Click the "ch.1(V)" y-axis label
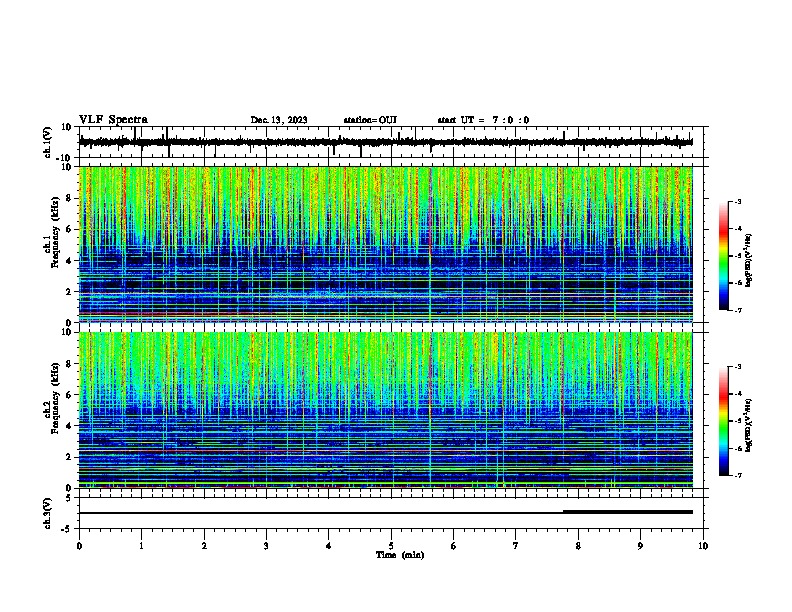 click(48, 142)
